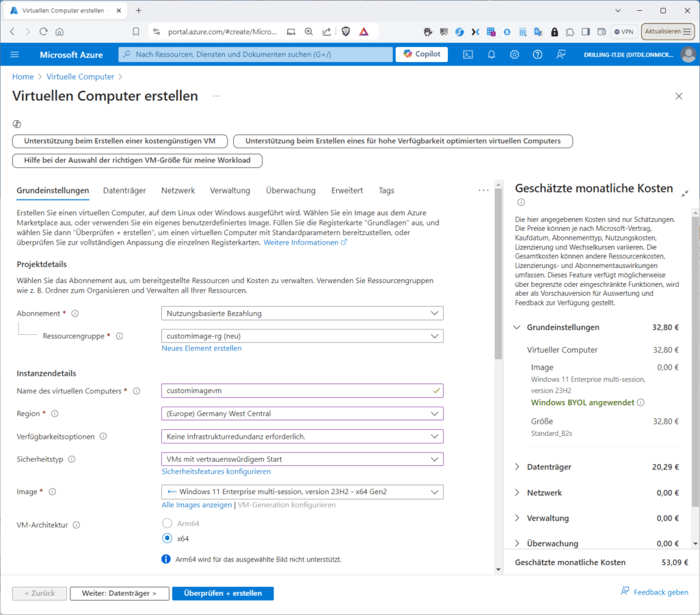Collapse Grundeinstellungen cost section
Screen dimensions: 700x615
517,327
